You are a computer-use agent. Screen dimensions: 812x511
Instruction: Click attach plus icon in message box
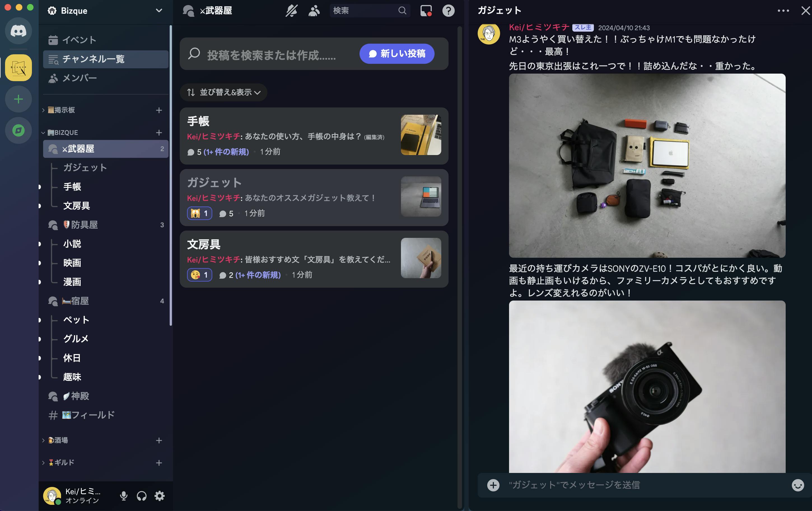tap(493, 485)
